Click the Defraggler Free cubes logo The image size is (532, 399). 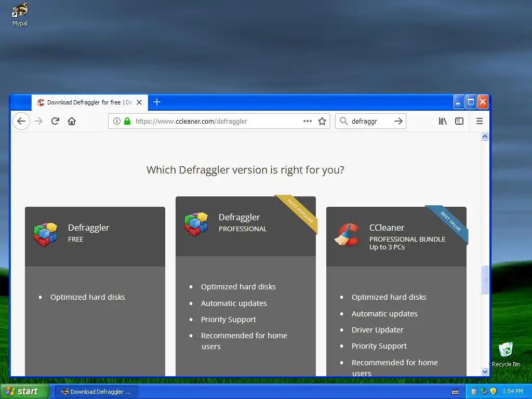[46, 234]
